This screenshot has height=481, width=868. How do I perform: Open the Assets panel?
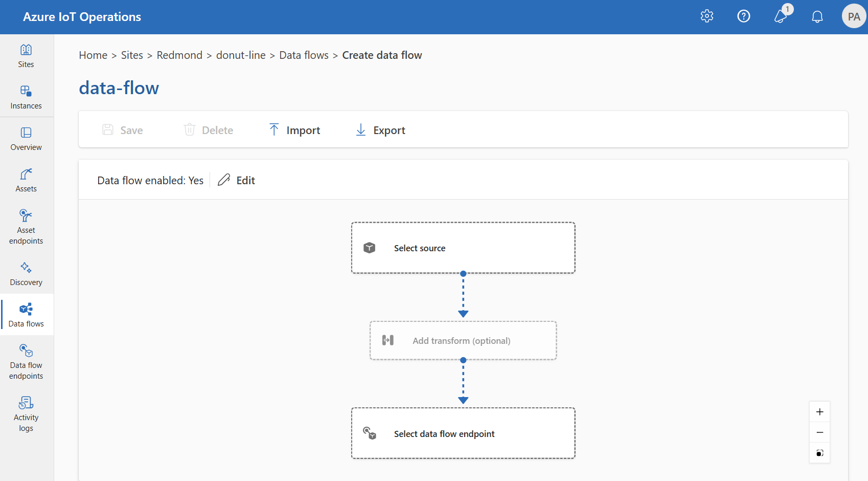pos(26,179)
